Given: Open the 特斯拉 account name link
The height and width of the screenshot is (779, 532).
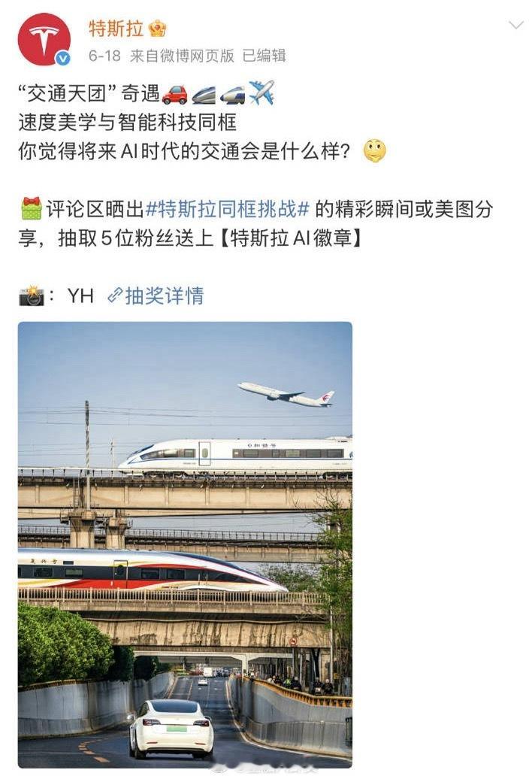Looking at the screenshot, I should tap(116, 29).
